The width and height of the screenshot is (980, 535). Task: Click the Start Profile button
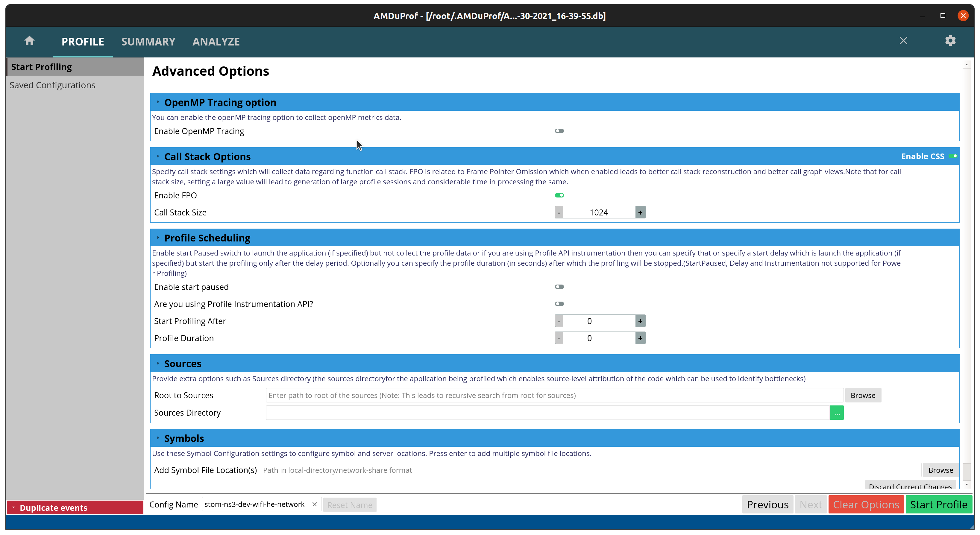pyautogui.click(x=938, y=504)
